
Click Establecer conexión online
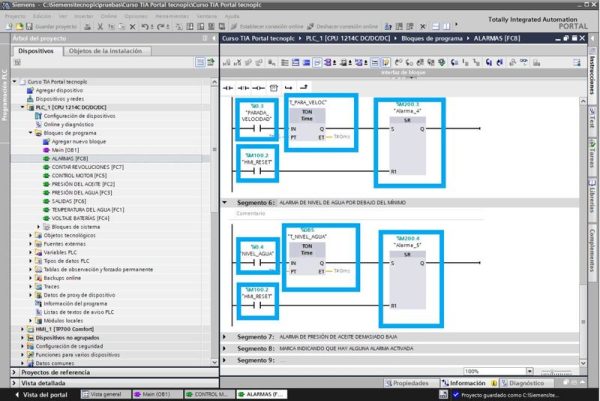coord(267,26)
